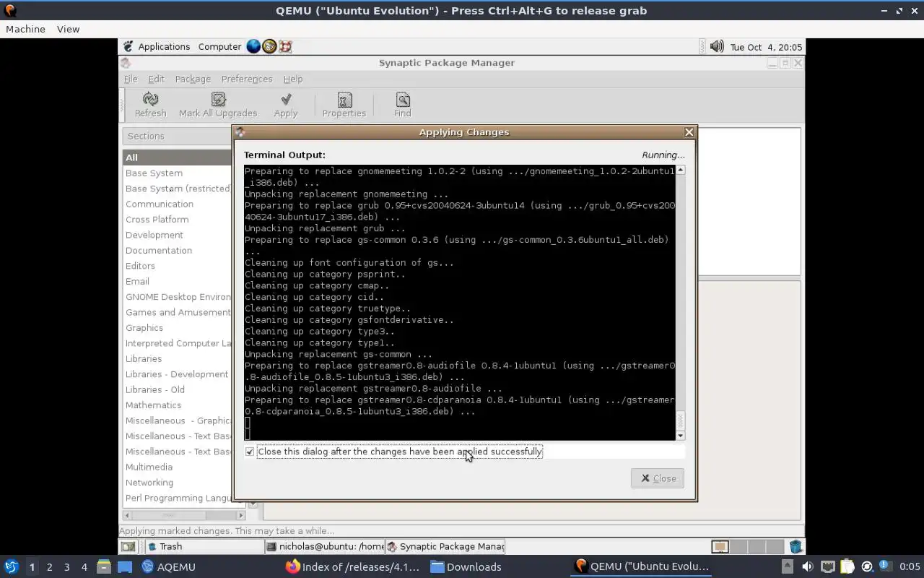This screenshot has width=924, height=578.
Task: Click the host start menu icon
Action: (12, 566)
